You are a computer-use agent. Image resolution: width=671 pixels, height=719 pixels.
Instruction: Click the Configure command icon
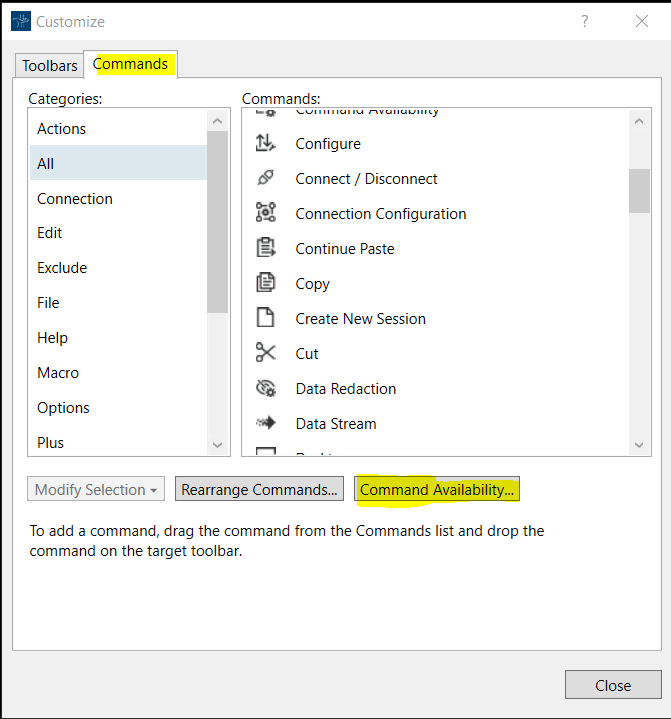tap(266, 143)
